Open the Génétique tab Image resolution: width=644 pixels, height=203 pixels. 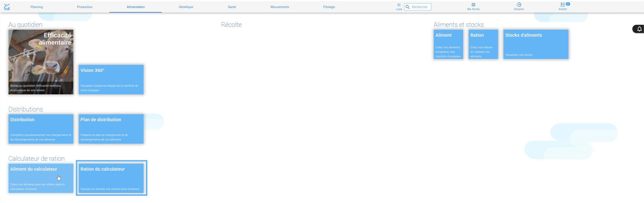point(186,7)
